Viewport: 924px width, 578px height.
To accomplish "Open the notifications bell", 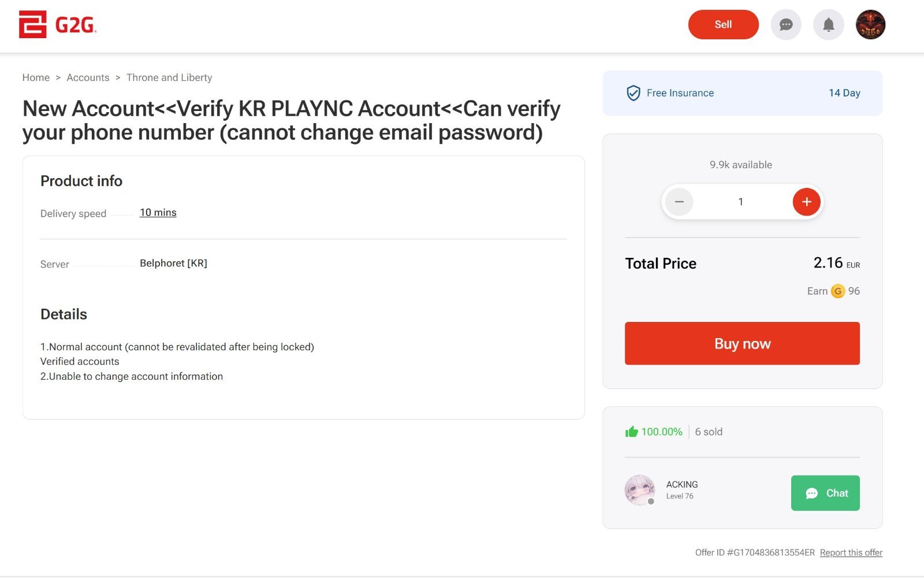I will [x=828, y=25].
